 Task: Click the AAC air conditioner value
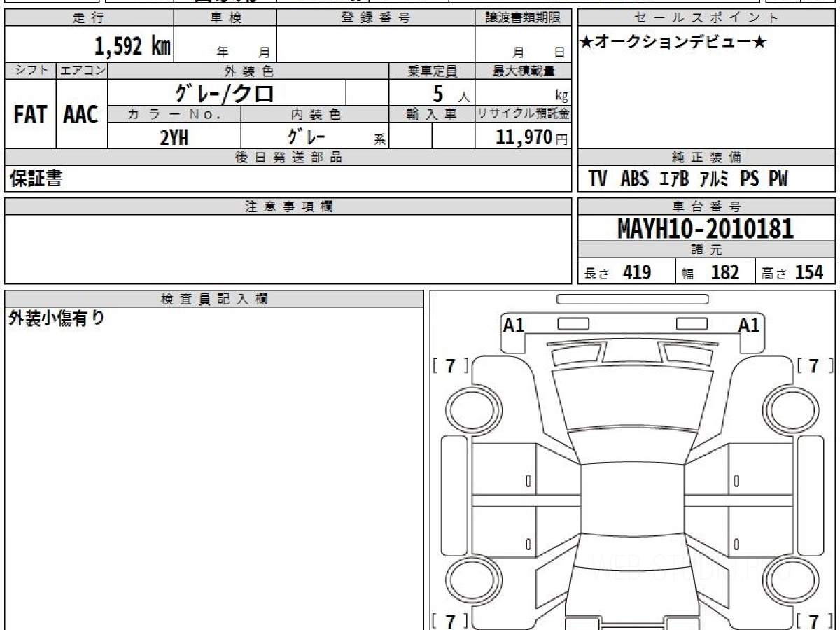pyautogui.click(x=81, y=115)
